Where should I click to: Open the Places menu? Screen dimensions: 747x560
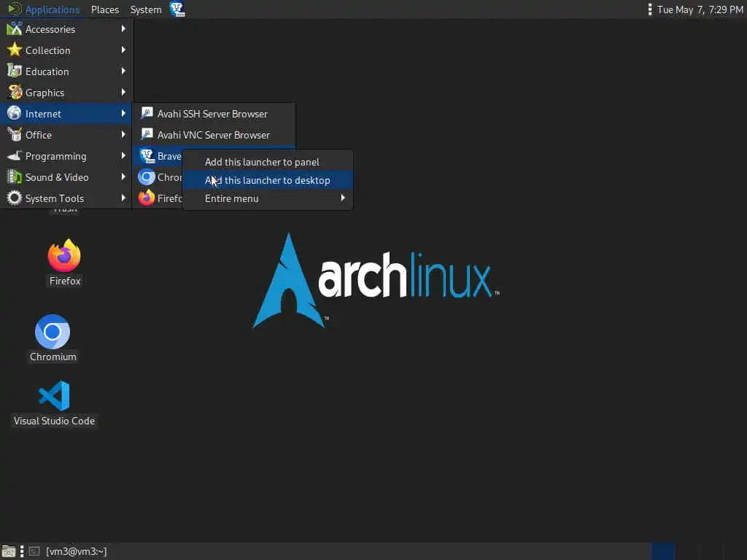(x=105, y=9)
